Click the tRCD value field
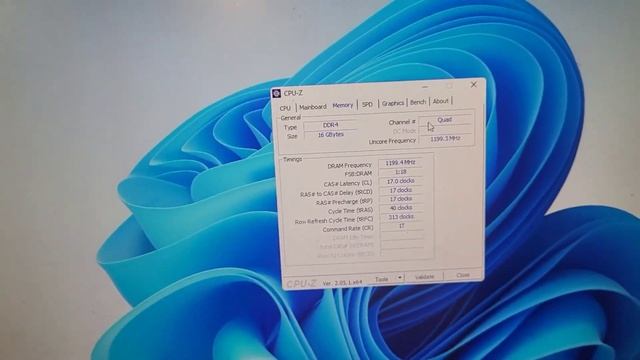 tap(401, 190)
